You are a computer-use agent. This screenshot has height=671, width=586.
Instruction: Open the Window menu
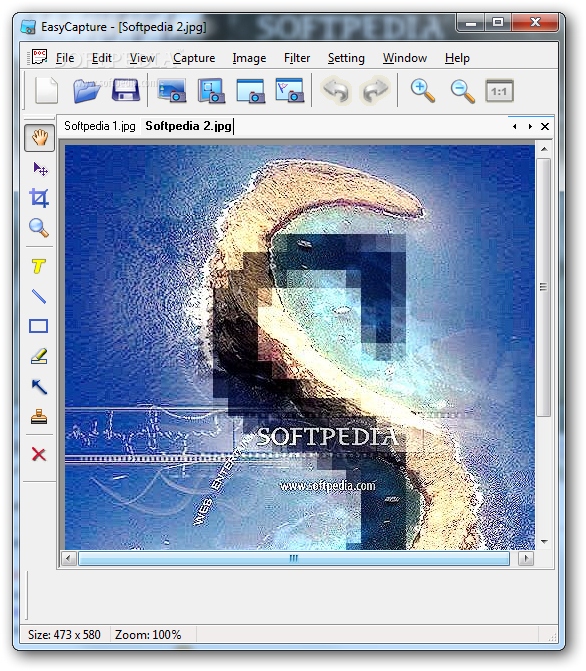click(405, 58)
